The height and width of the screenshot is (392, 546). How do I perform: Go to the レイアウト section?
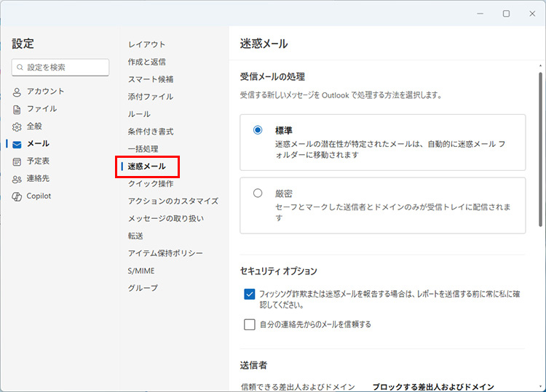click(x=146, y=44)
